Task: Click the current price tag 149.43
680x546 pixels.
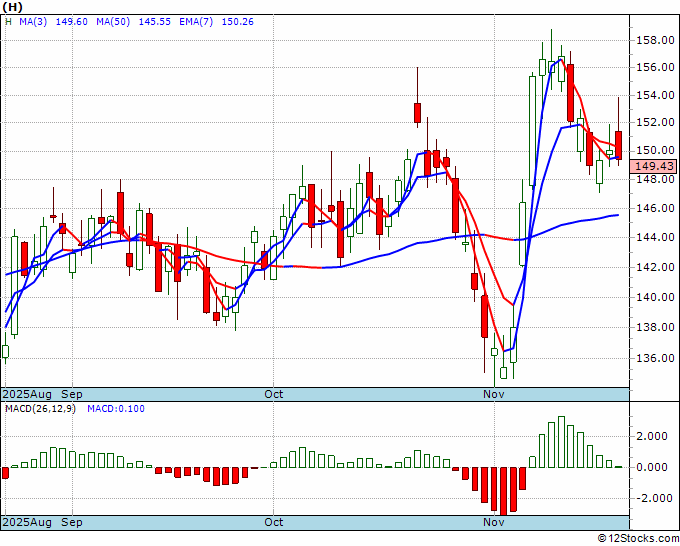Action: click(654, 166)
